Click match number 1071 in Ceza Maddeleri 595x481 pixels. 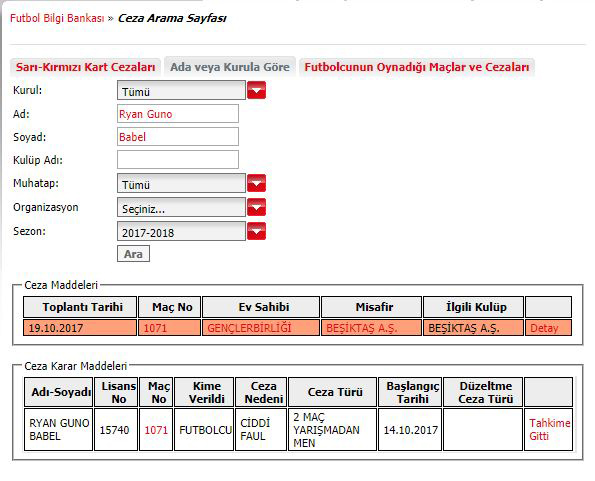155,328
